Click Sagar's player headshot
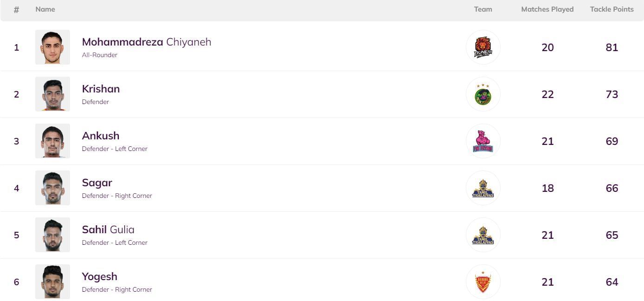 (x=52, y=188)
